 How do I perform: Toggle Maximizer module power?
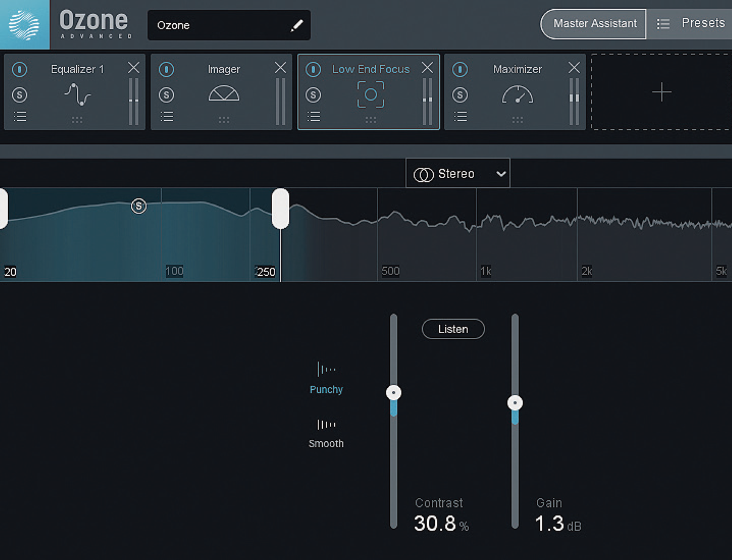[461, 70]
